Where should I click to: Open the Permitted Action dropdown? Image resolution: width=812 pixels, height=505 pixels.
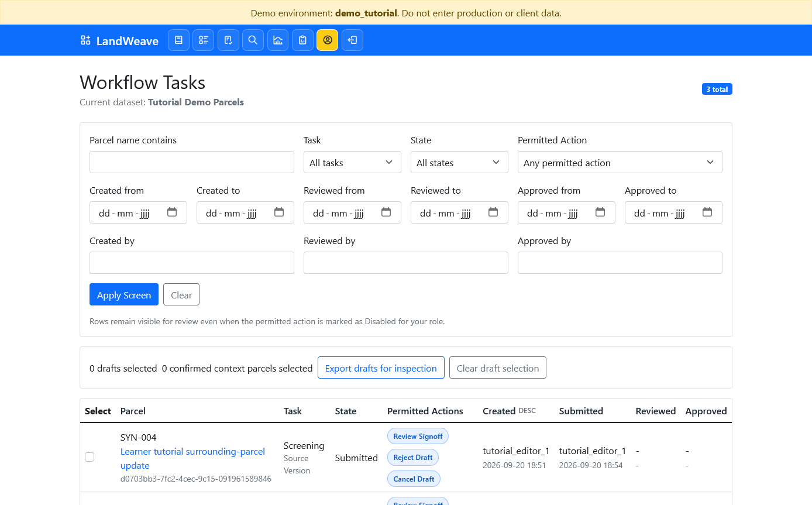tap(620, 162)
